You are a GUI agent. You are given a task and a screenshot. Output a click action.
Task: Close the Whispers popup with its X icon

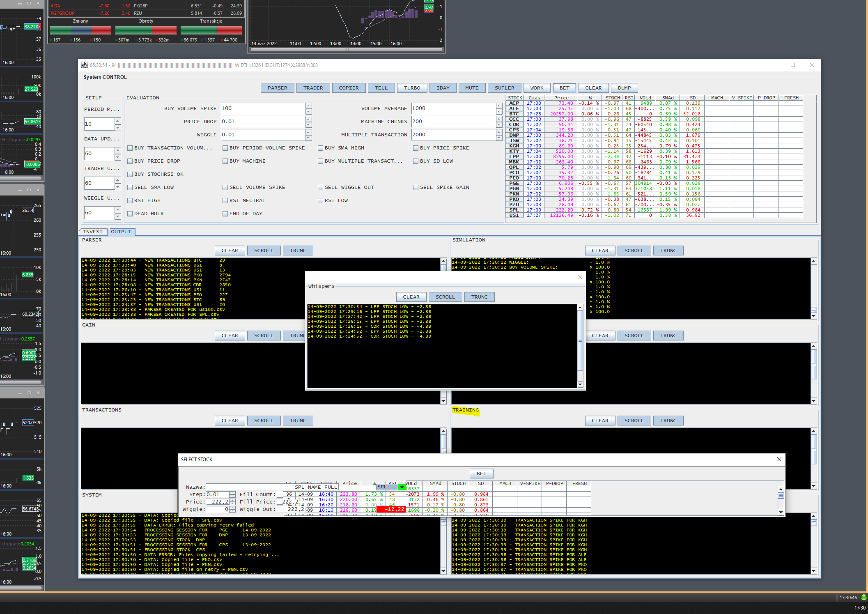tap(579, 277)
